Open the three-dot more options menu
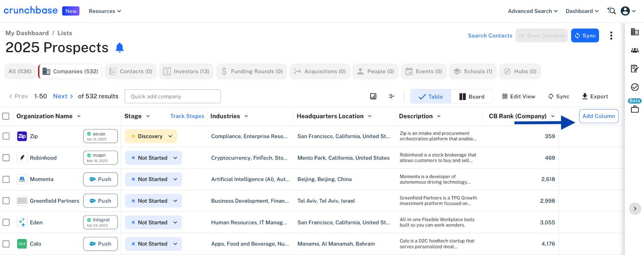The image size is (644, 255). [611, 35]
